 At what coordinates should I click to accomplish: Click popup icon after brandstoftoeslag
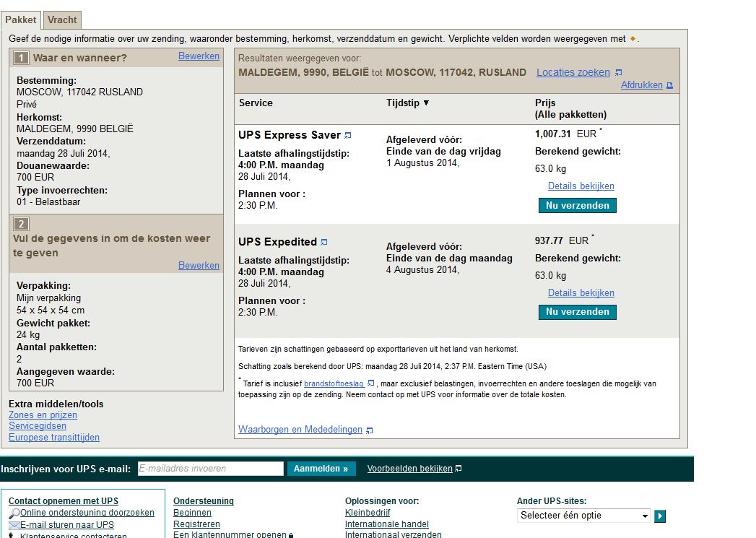[x=370, y=383]
